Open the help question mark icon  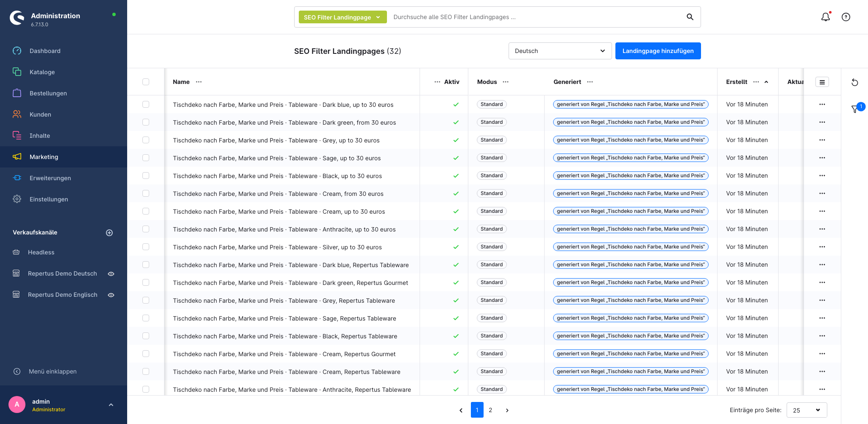coord(846,17)
